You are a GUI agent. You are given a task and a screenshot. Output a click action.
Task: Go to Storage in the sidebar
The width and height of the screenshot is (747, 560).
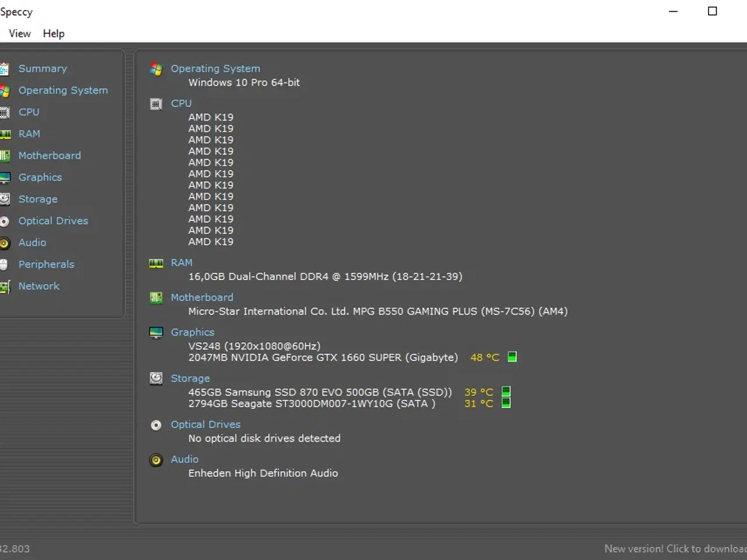click(38, 199)
